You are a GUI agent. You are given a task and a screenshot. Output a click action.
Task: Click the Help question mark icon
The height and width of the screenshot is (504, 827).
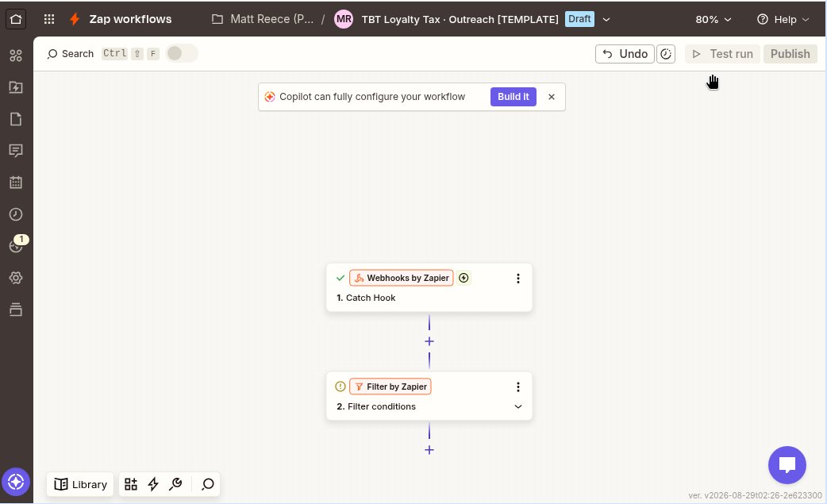coord(762,20)
